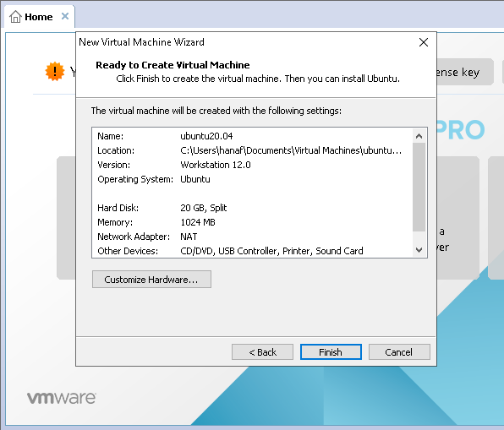Click the orange warning icon
Screen dimensions: 504x430
tap(55, 71)
